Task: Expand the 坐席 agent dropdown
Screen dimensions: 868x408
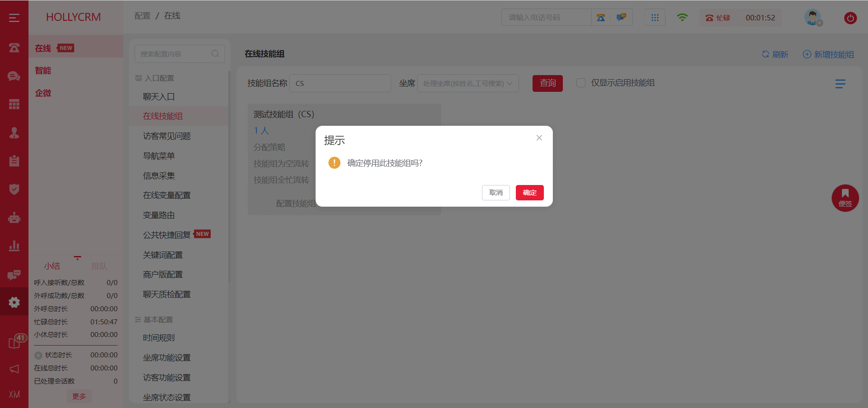Action: pos(467,83)
